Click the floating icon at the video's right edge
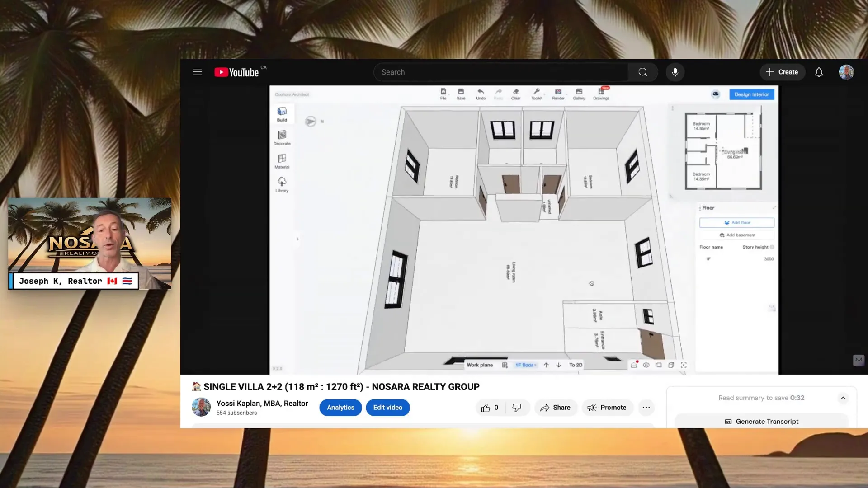The image size is (868, 488). click(859, 360)
